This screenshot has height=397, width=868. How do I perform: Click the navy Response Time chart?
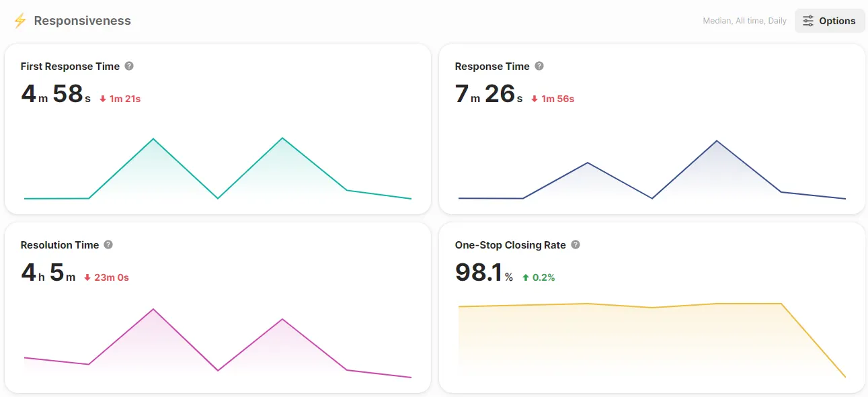[652, 169]
